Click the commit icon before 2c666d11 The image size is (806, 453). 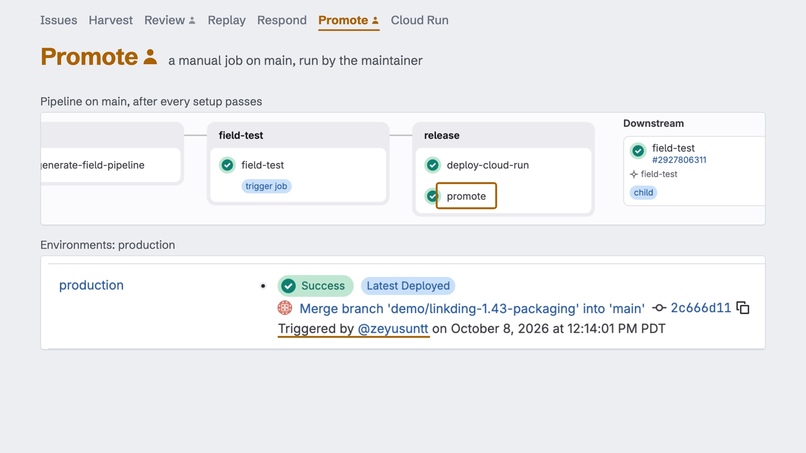(x=659, y=308)
